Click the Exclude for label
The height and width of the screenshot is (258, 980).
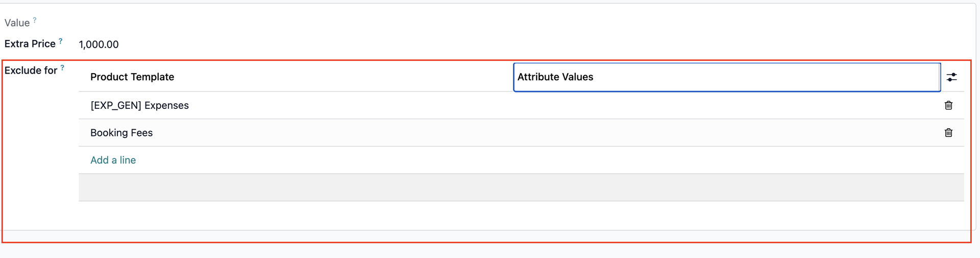(31, 71)
